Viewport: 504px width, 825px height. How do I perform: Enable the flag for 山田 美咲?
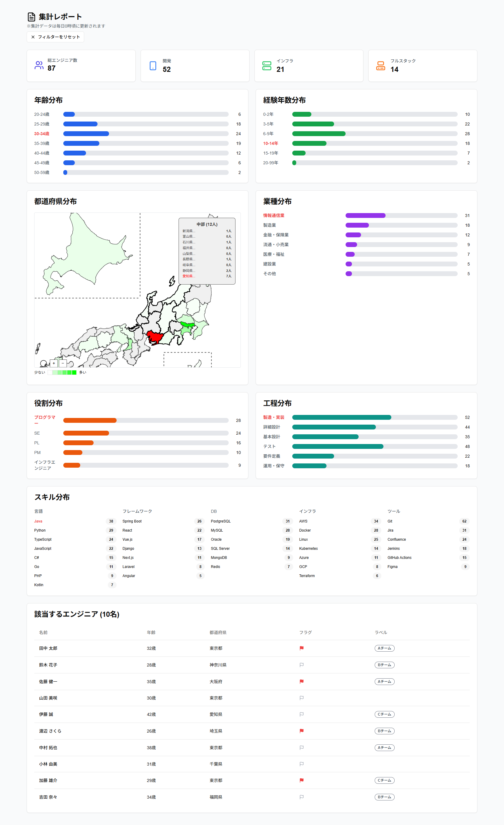point(302,698)
